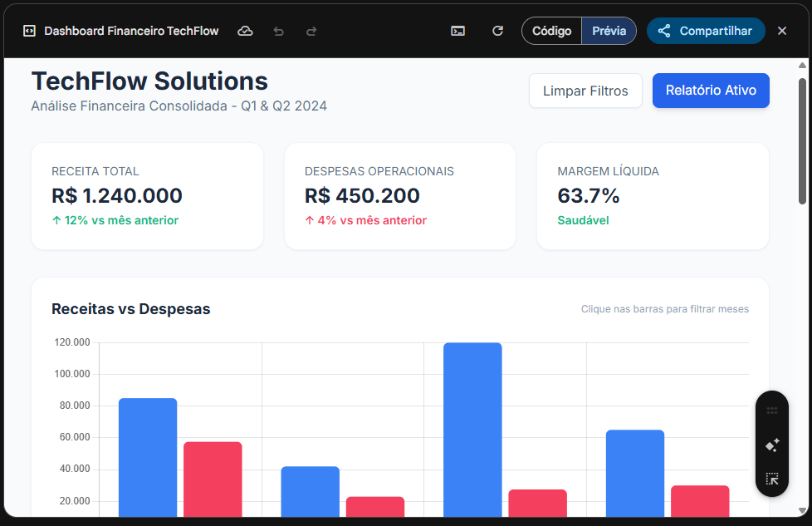
Task: Undo the last change with the arrow icon
Action: point(279,32)
